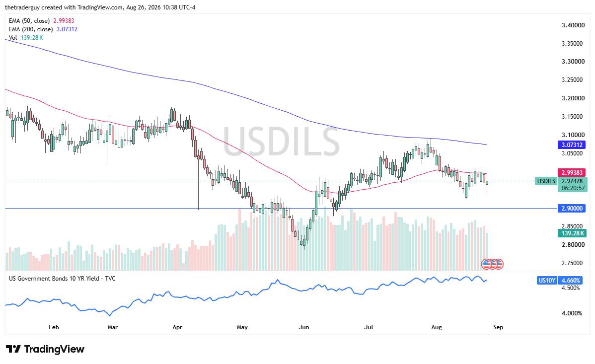Image resolution: width=595 pixels, height=364 pixels.
Task: Select the 3.07312 blue EMA price label
Action: [x=572, y=145]
